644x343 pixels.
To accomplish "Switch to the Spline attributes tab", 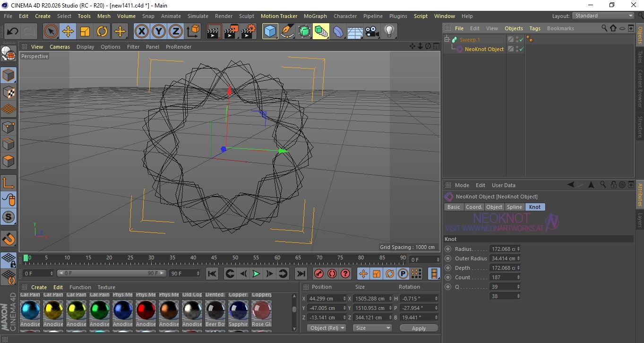I will pyautogui.click(x=515, y=207).
